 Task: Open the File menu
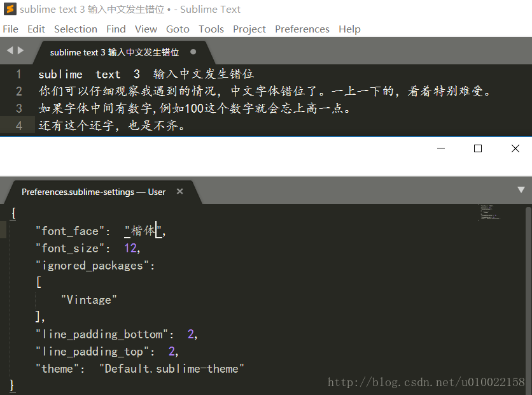coord(11,29)
